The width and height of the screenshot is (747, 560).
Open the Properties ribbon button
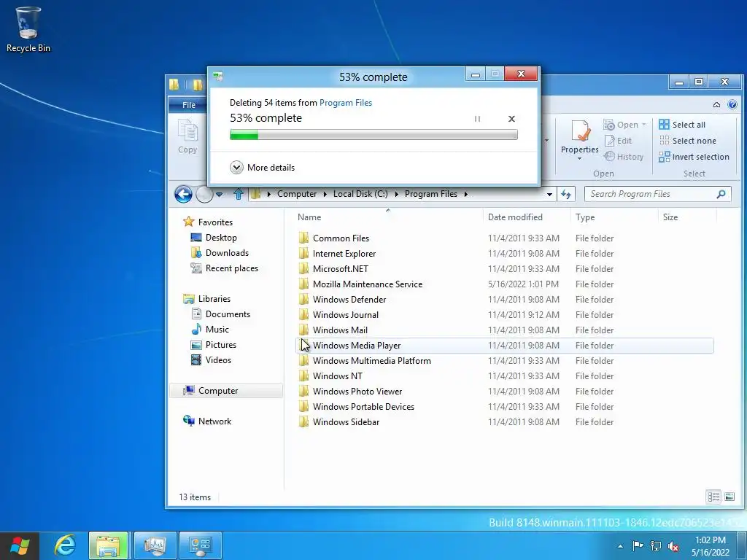point(579,136)
